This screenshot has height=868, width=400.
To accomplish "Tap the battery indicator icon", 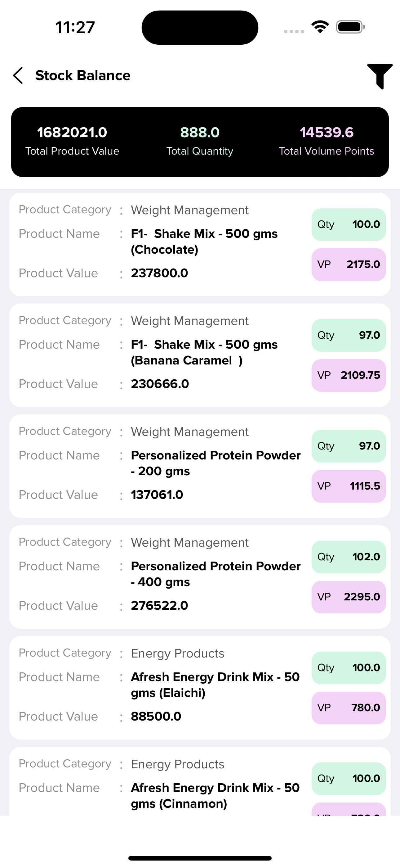I will point(350,27).
